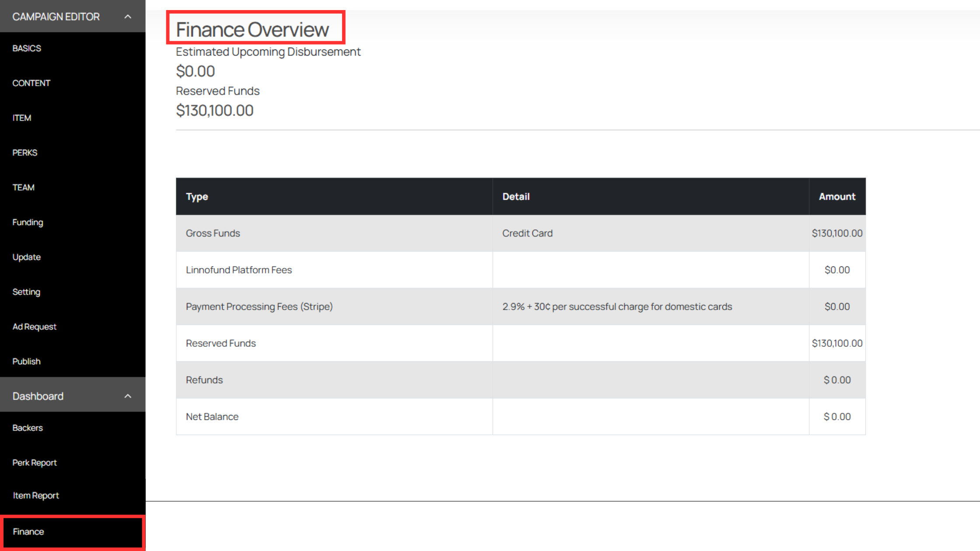Select Perks in the sidebar
This screenshot has width=980, height=551.
pos(25,153)
